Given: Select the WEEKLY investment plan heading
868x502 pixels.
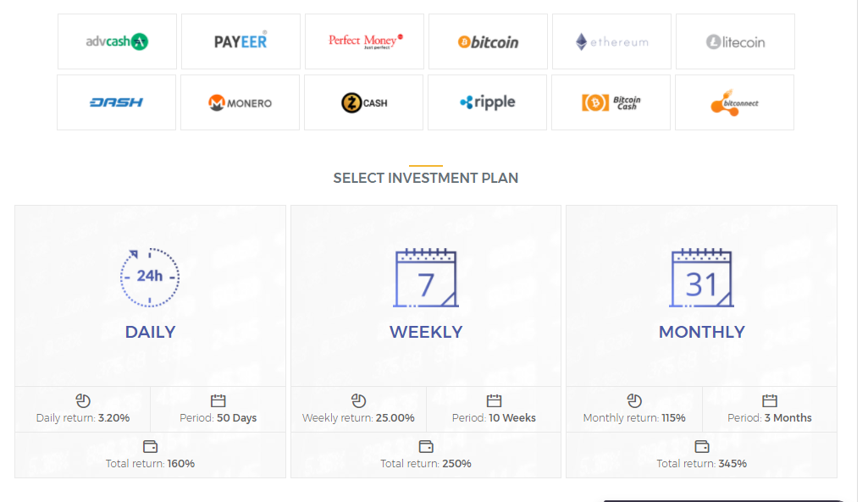Looking at the screenshot, I should click(426, 332).
